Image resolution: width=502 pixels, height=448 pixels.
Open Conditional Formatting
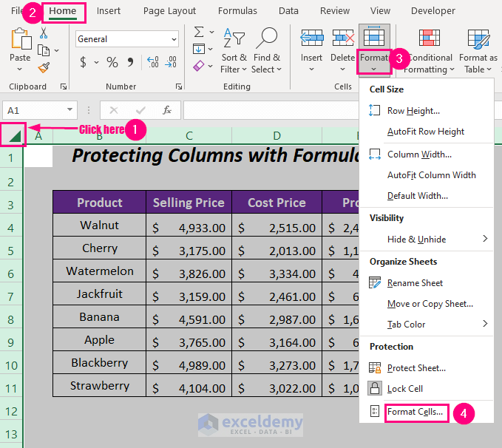coord(430,50)
